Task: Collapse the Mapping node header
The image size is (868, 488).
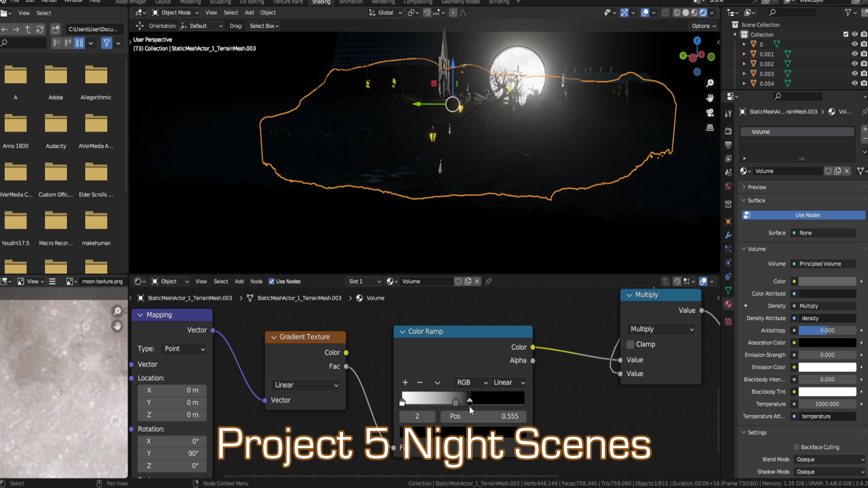Action: (141, 315)
